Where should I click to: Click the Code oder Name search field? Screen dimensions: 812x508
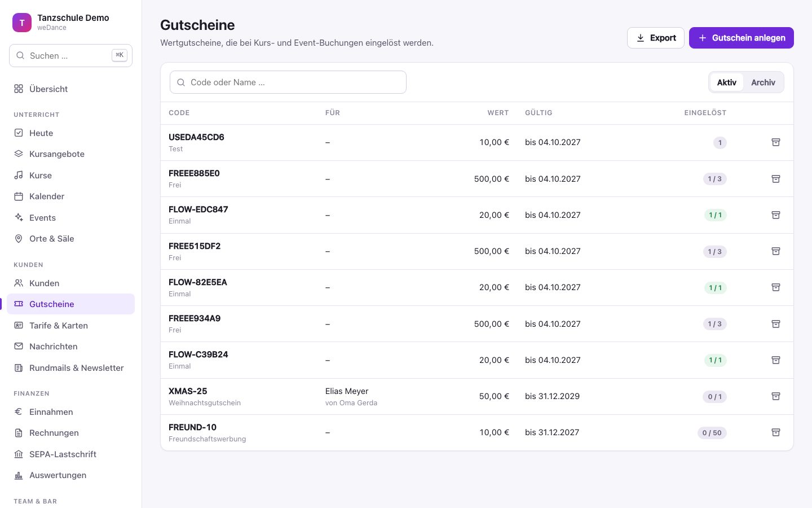(288, 82)
